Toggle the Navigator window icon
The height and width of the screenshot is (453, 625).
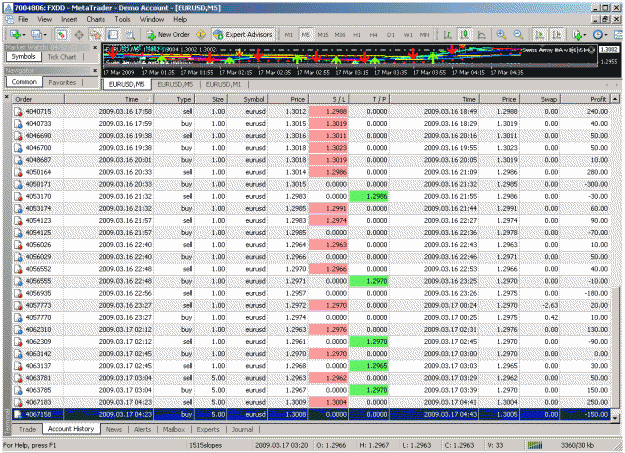pyautogui.click(x=96, y=35)
